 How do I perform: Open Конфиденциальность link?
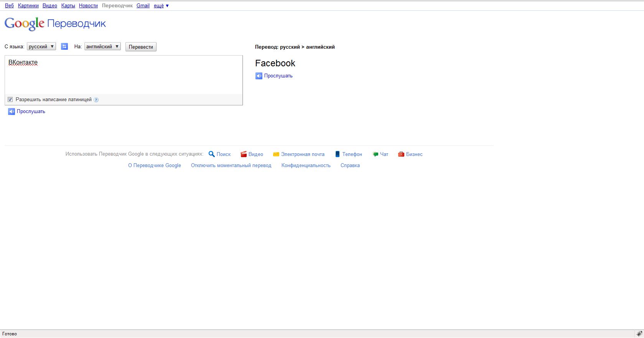(306, 166)
